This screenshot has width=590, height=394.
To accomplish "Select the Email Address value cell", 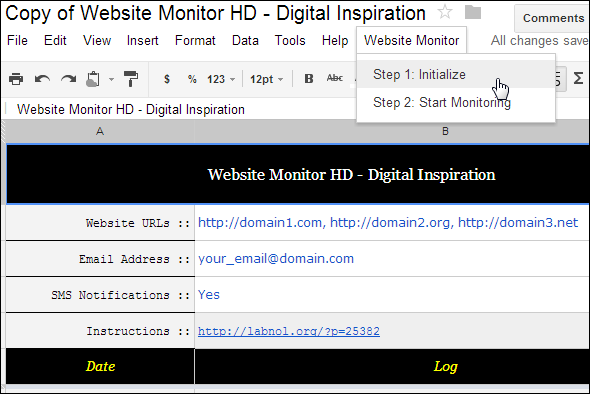I will click(392, 259).
